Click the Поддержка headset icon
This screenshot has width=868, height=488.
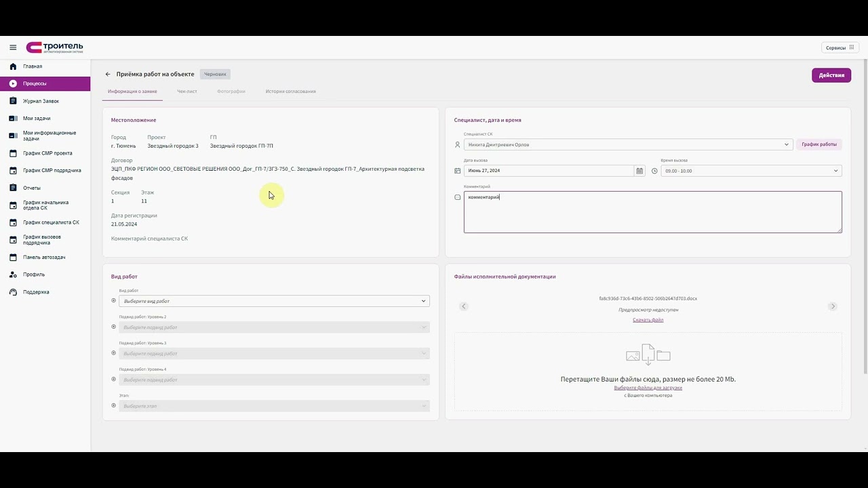tap(13, 292)
